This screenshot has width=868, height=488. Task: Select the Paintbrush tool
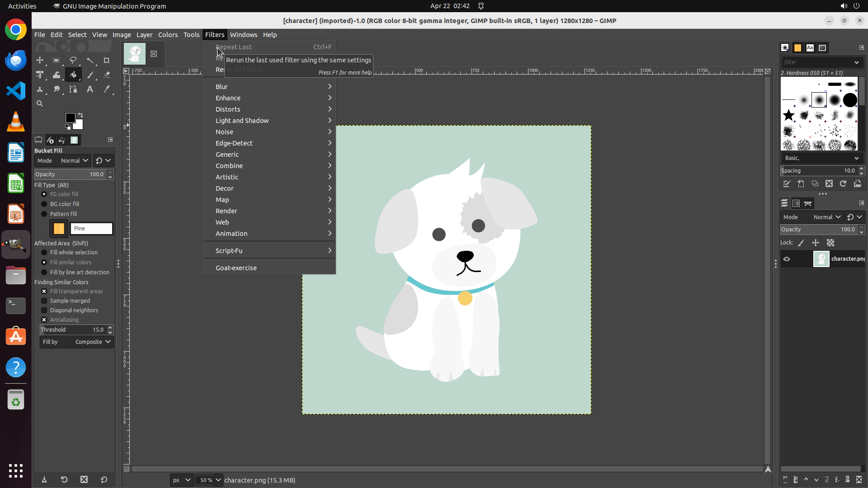tap(90, 75)
